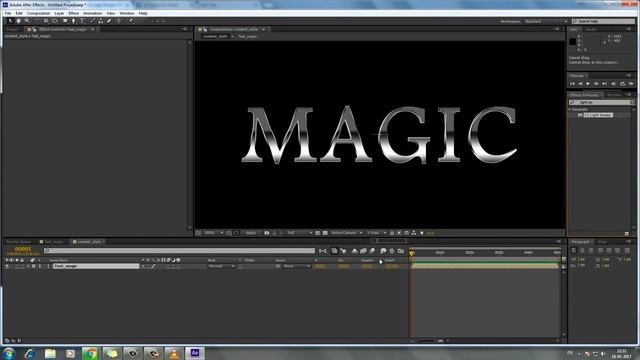Click the Text_magic breadcrumb in viewer
The width and height of the screenshot is (640, 360).
point(247,36)
